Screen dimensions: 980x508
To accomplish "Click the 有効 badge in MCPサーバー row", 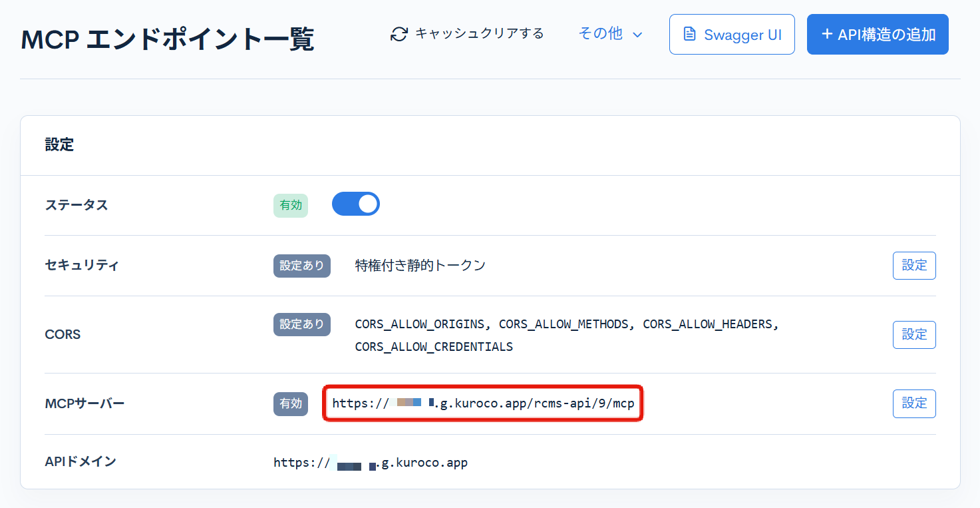I will click(290, 403).
